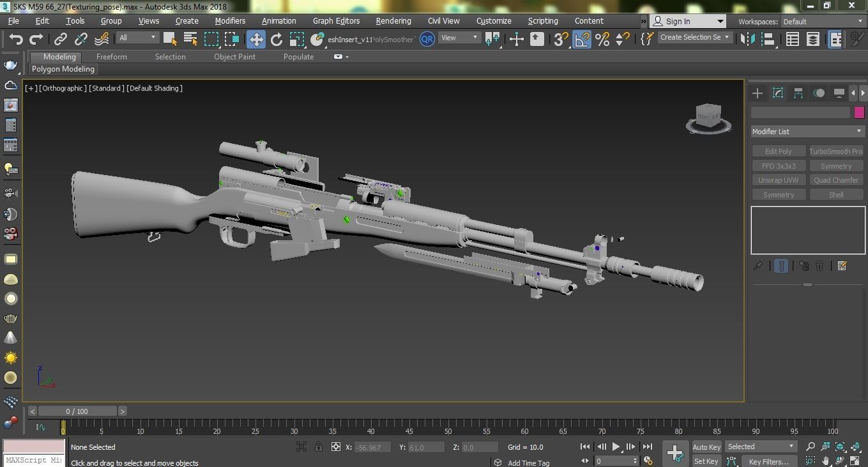868x467 pixels.
Task: Click the Select and Place tool
Action: 317,39
